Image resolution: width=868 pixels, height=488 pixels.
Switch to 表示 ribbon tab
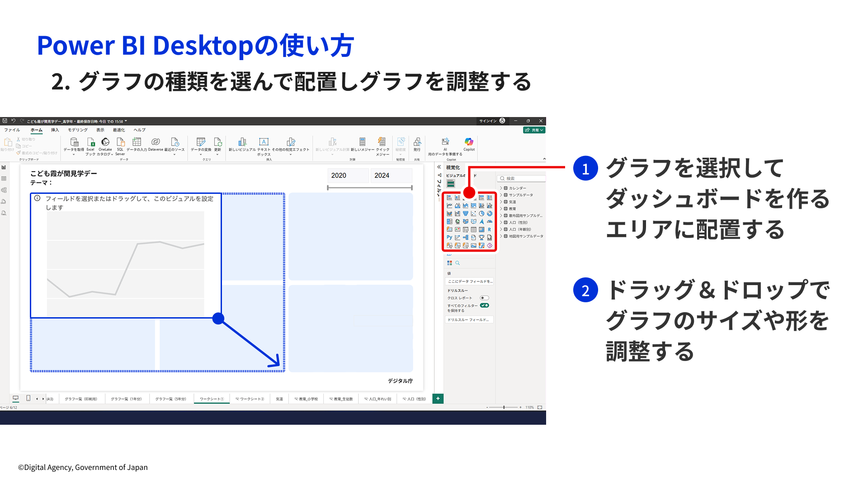[x=100, y=130]
